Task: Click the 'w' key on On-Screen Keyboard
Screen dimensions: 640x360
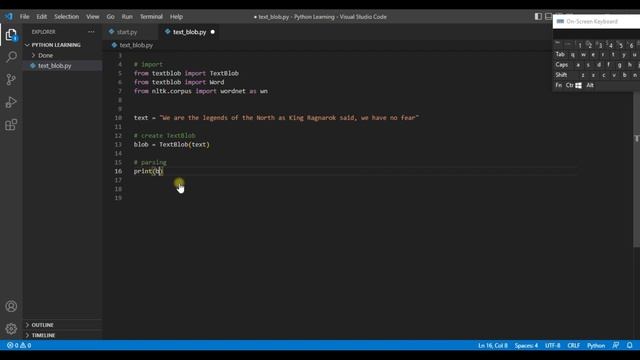Action: coord(583,54)
